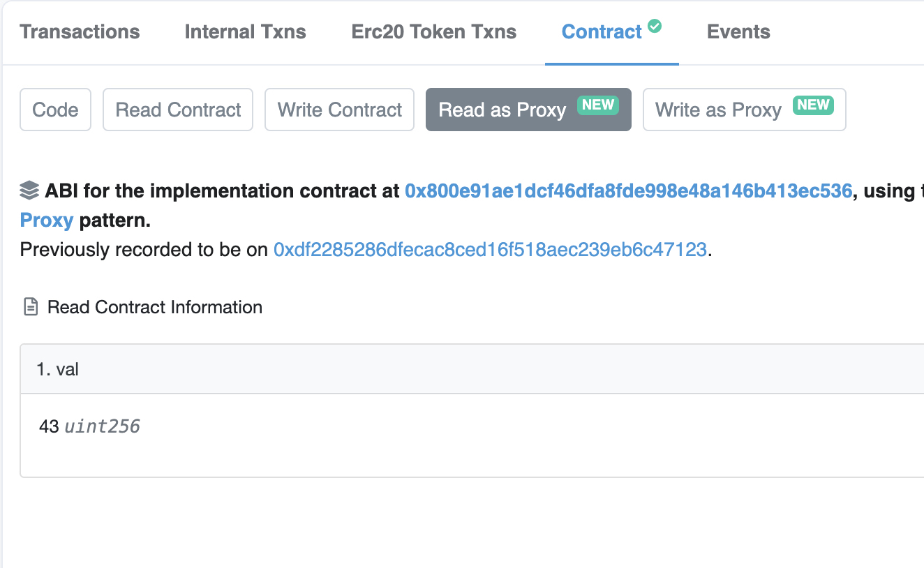Click the green verified checkmark on the Contract tab
This screenshot has height=568, width=924.
(655, 26)
